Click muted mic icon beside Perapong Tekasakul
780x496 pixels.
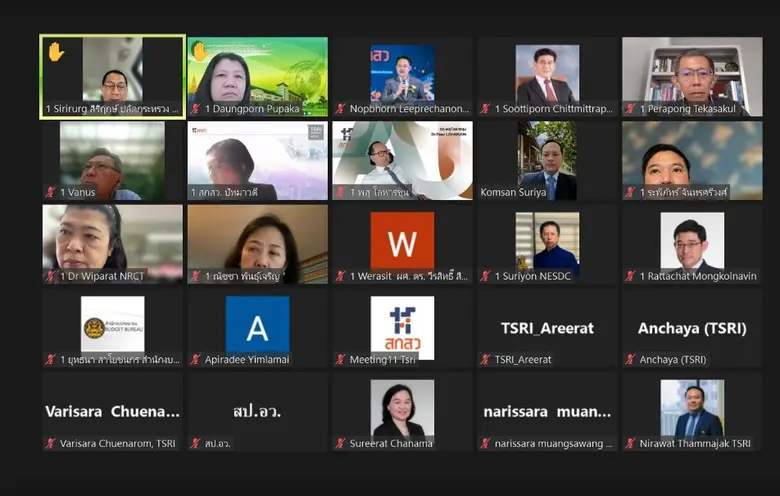631,108
